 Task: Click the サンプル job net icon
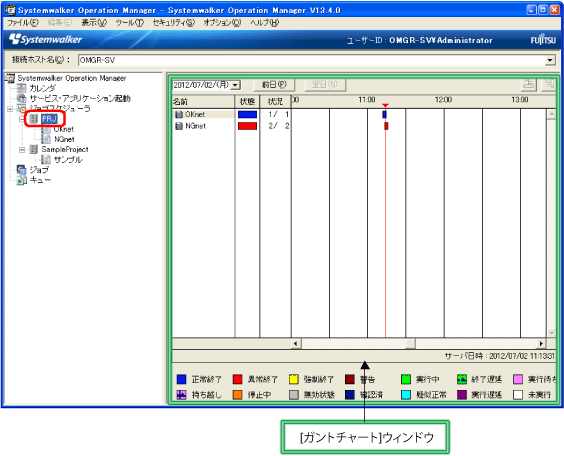pyautogui.click(x=46, y=159)
